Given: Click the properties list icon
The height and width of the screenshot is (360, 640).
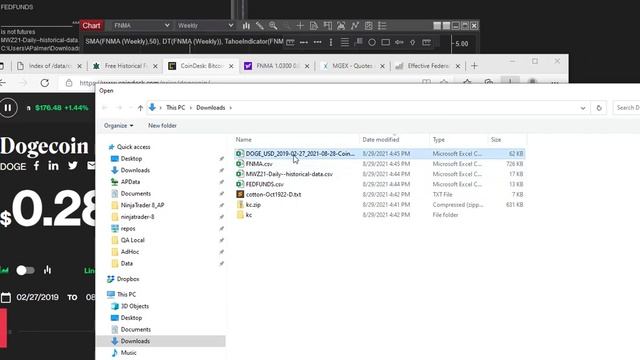Looking at the screenshot, I should 382,26.
